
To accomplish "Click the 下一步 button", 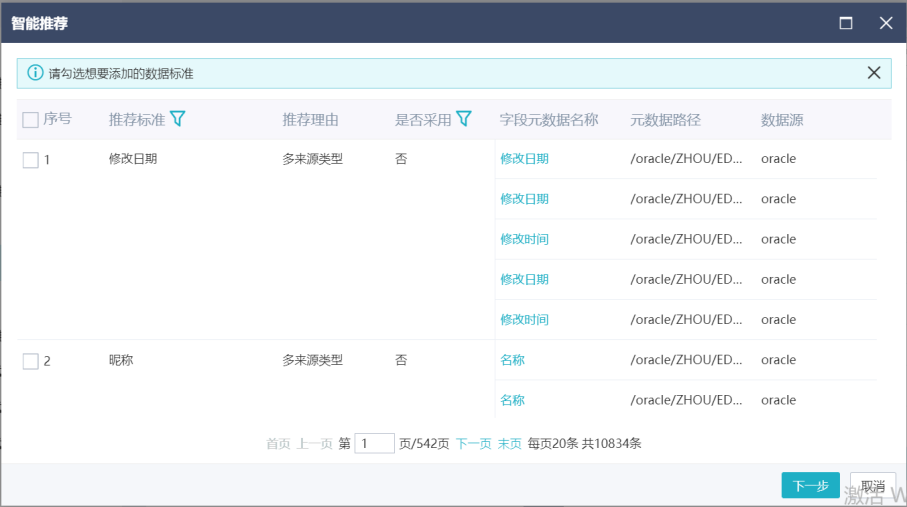I will pos(810,485).
